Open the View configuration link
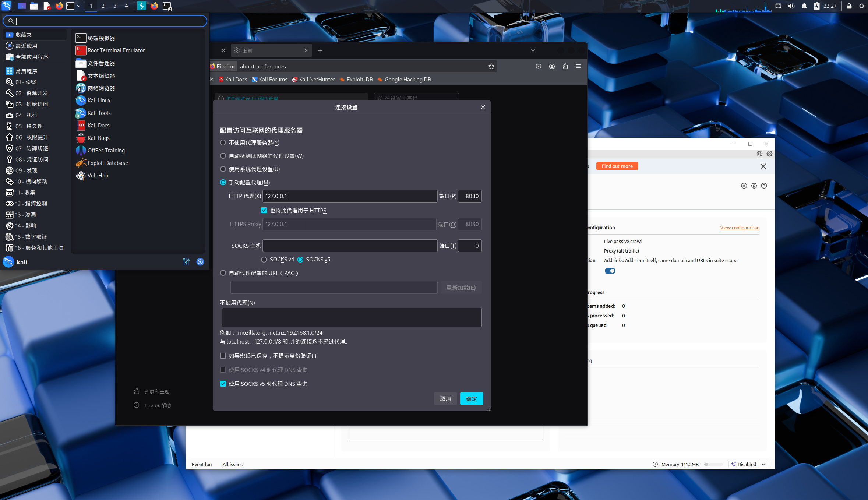The height and width of the screenshot is (500, 868). [x=740, y=228]
